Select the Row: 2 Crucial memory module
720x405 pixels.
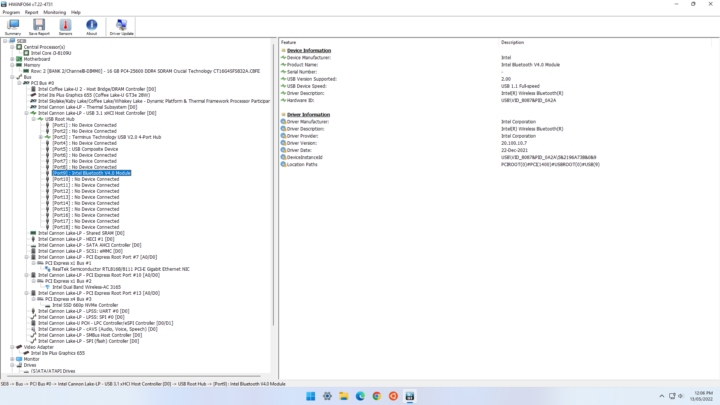coord(145,71)
